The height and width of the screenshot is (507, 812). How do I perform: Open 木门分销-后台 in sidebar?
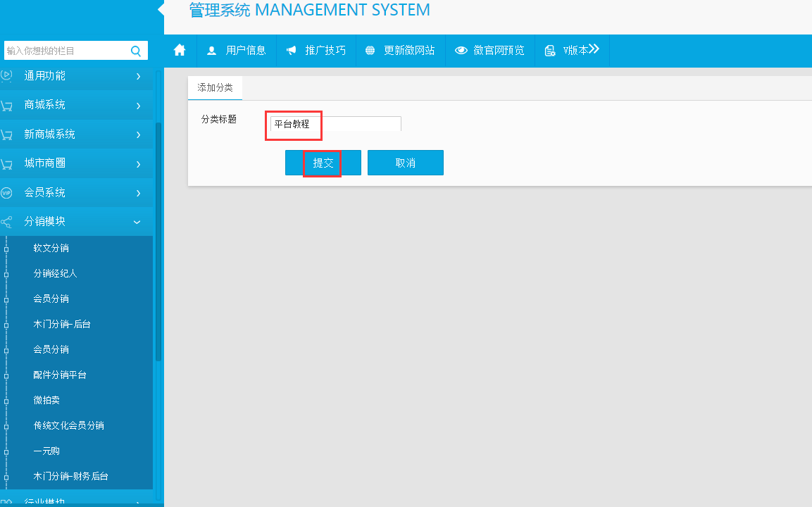[x=62, y=324]
